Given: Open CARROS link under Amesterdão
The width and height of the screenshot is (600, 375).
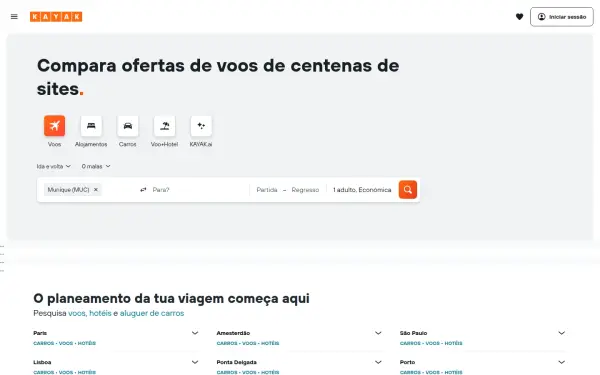Looking at the screenshot, I should point(227,344).
